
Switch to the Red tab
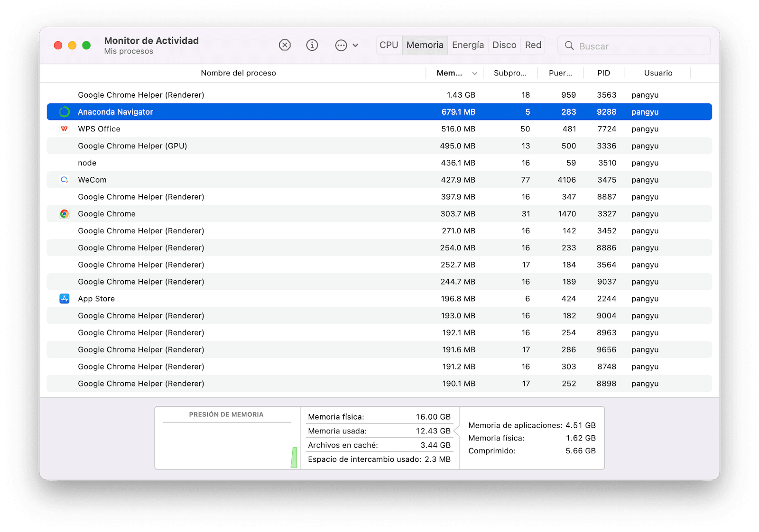pyautogui.click(x=533, y=45)
